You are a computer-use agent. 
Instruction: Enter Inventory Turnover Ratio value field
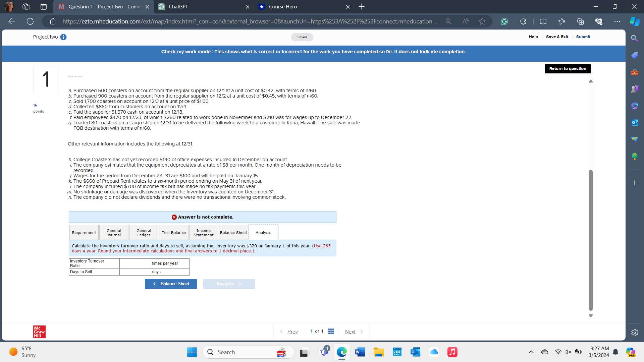tap(135, 263)
